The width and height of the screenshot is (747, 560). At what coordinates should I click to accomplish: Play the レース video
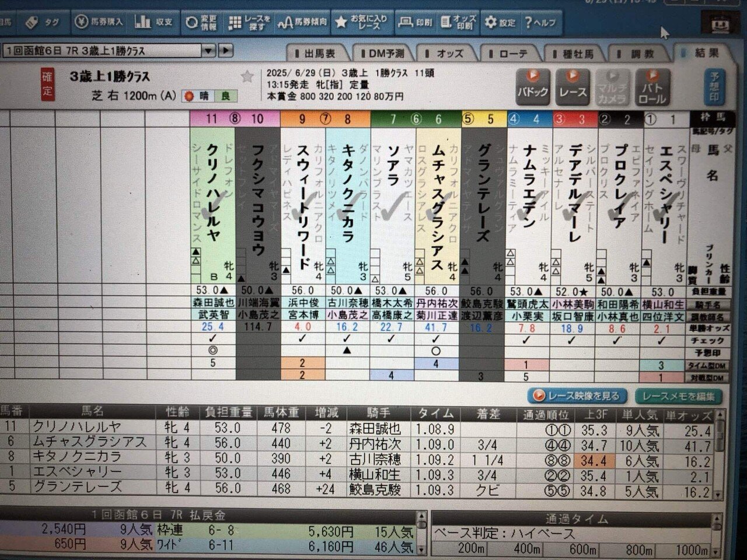point(573,86)
